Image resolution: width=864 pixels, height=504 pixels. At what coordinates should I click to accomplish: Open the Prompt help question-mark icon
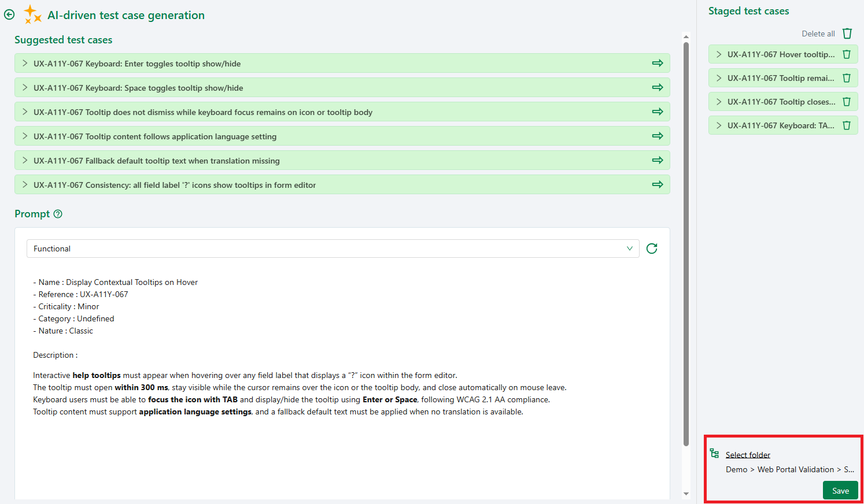[x=58, y=214]
